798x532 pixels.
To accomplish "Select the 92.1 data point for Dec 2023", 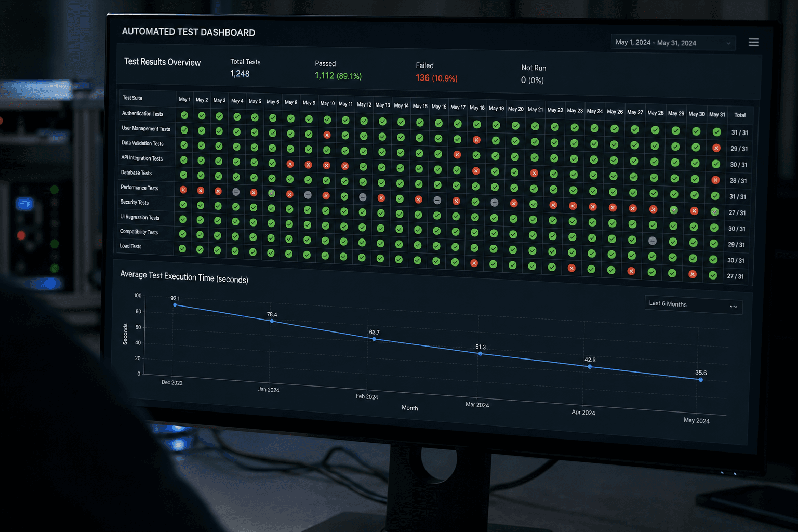I will point(175,305).
